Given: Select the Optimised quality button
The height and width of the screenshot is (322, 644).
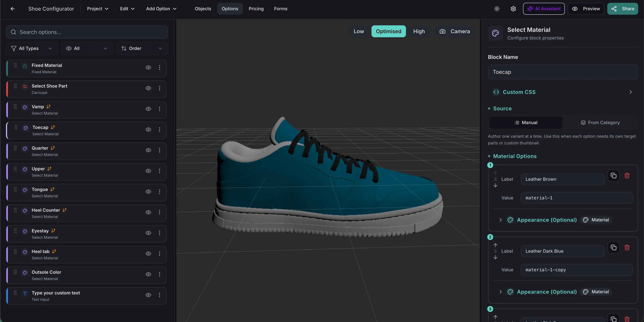Looking at the screenshot, I should (388, 31).
